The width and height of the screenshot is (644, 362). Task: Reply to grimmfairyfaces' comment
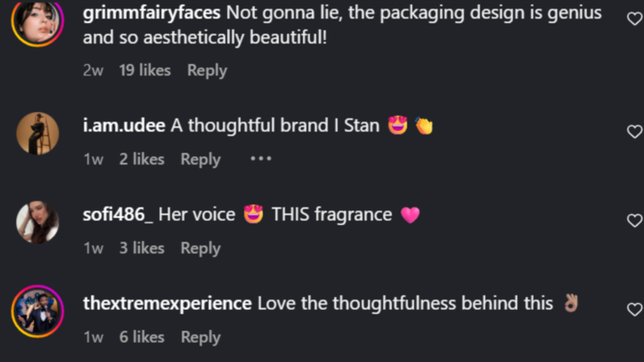(x=207, y=71)
